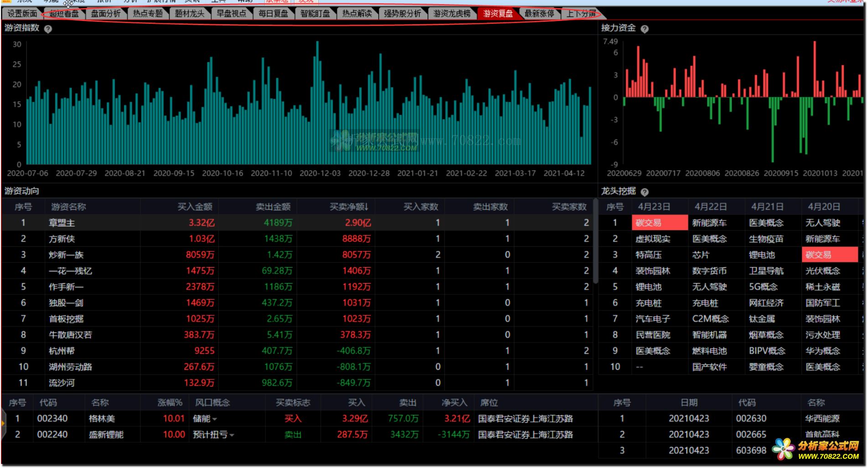868x468 pixels.
Task: Select 炒新一族 row
Action: (x=297, y=255)
